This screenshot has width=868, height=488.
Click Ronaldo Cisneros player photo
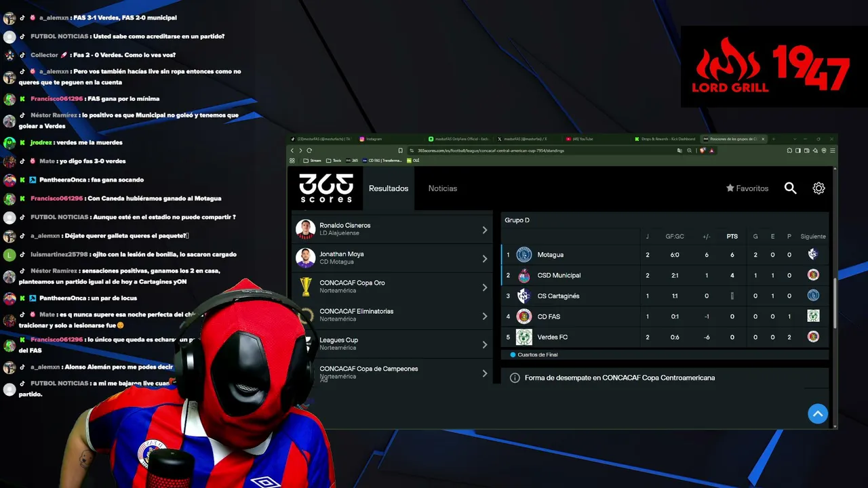(306, 229)
